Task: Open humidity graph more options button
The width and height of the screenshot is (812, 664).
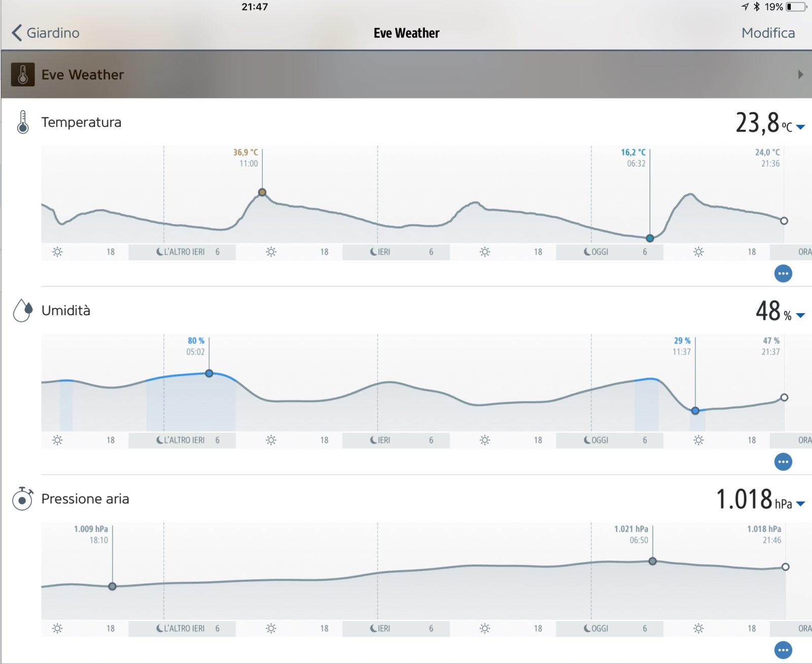Action: [783, 462]
